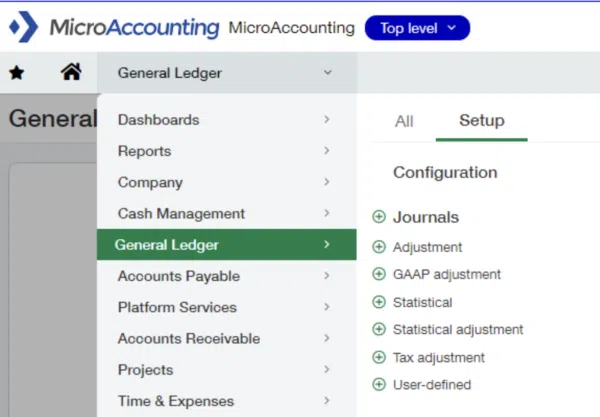Click plus icon next to Journals
Image resolution: width=600 pixels, height=417 pixels.
(379, 217)
